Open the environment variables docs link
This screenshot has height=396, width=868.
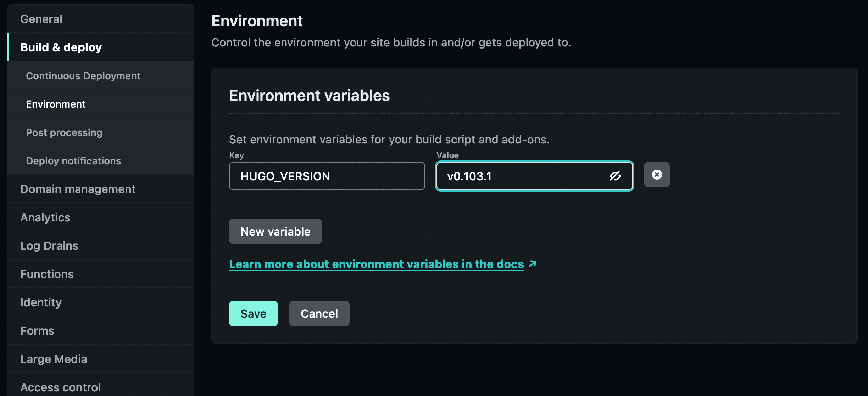click(x=376, y=264)
